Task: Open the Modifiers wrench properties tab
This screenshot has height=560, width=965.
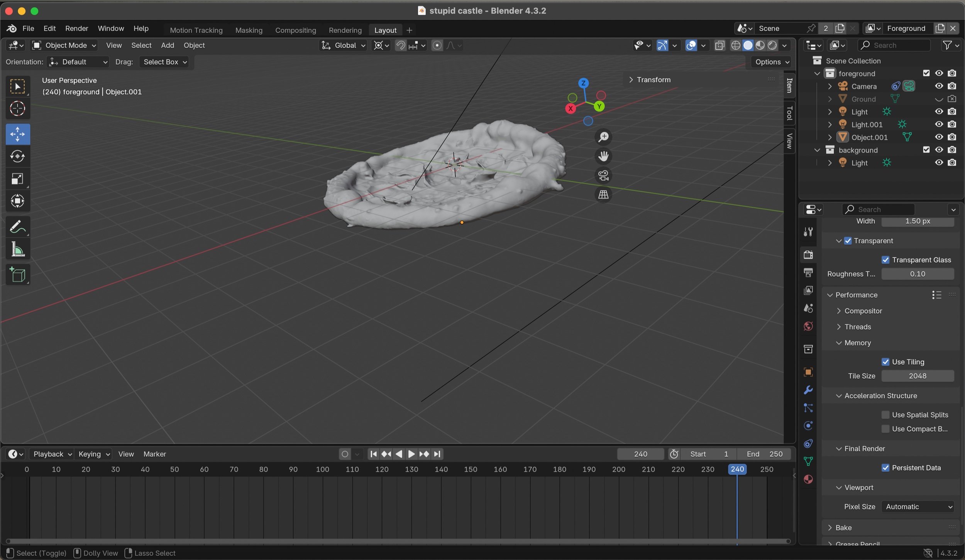Action: click(x=808, y=390)
